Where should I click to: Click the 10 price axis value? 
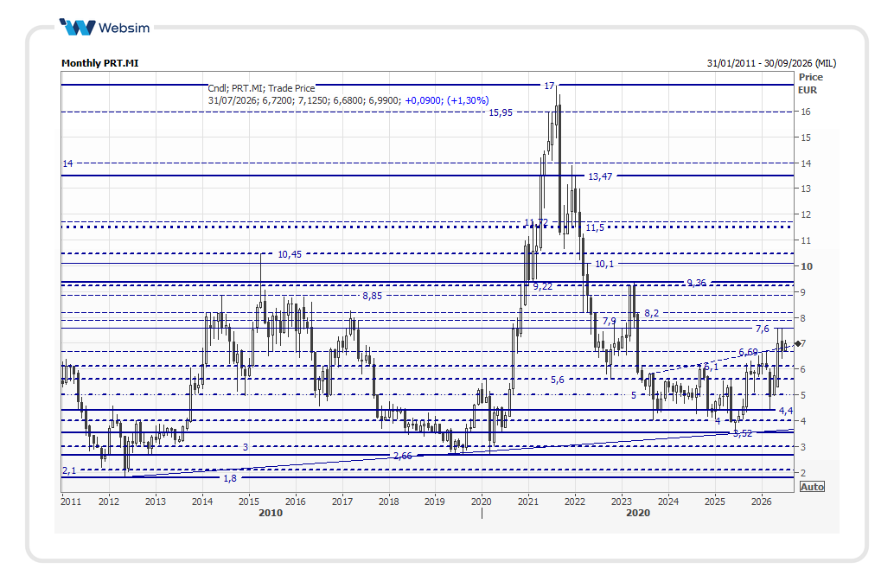pyautogui.click(x=807, y=266)
